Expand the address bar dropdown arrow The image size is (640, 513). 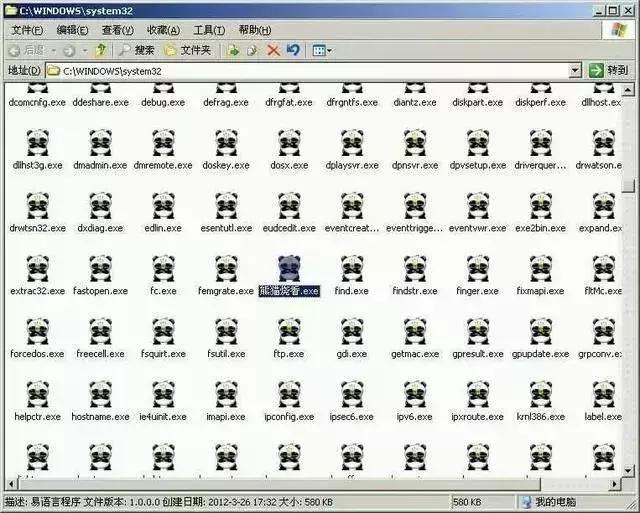(575, 71)
